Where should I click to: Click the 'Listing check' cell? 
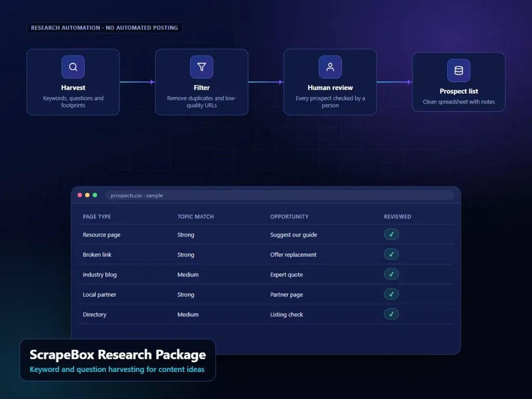286,314
